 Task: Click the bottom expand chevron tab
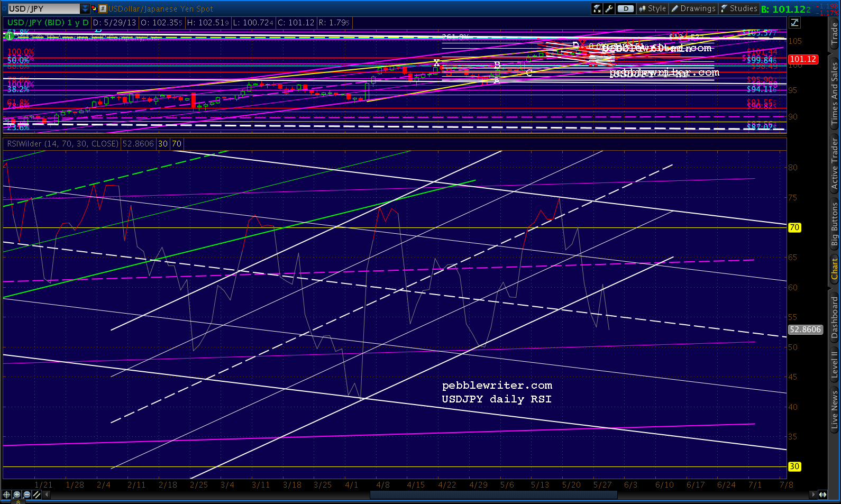pyautogui.click(x=18, y=502)
